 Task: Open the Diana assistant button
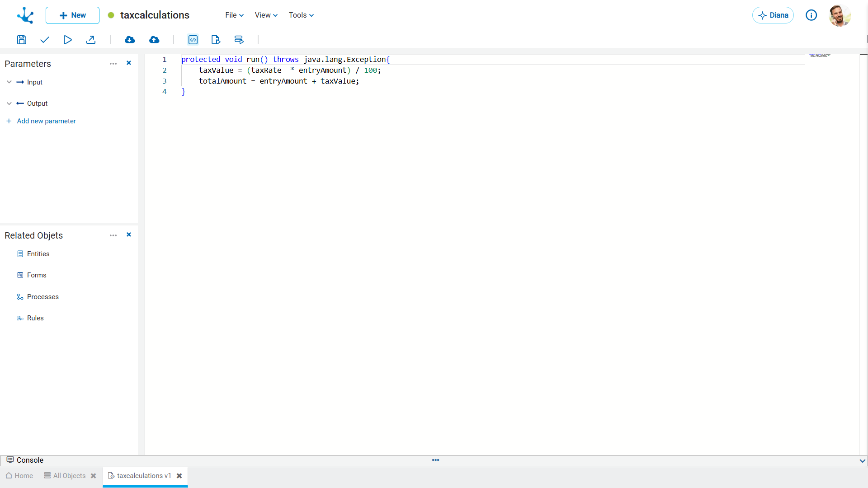coord(773,15)
